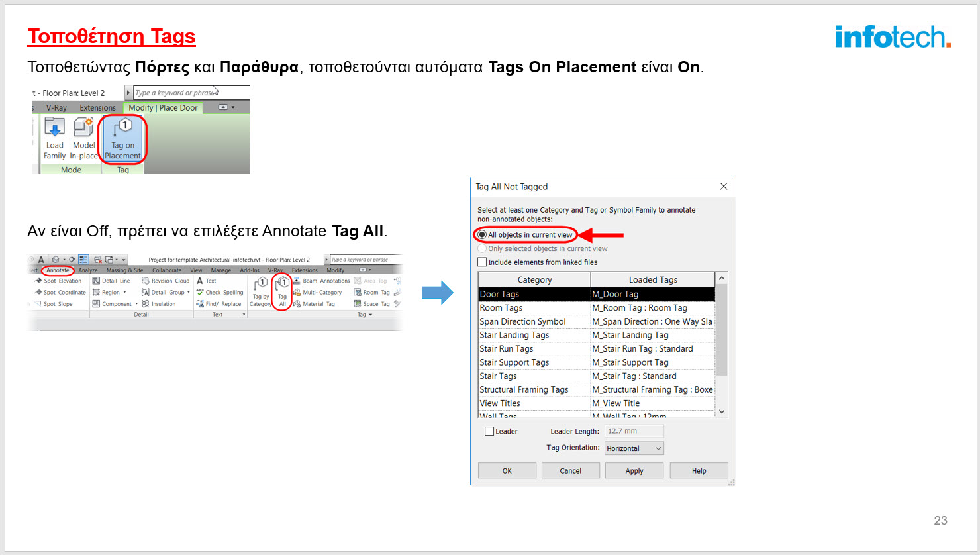This screenshot has width=980, height=555.
Task: Select the Space Tag tool
Action: tap(371, 304)
